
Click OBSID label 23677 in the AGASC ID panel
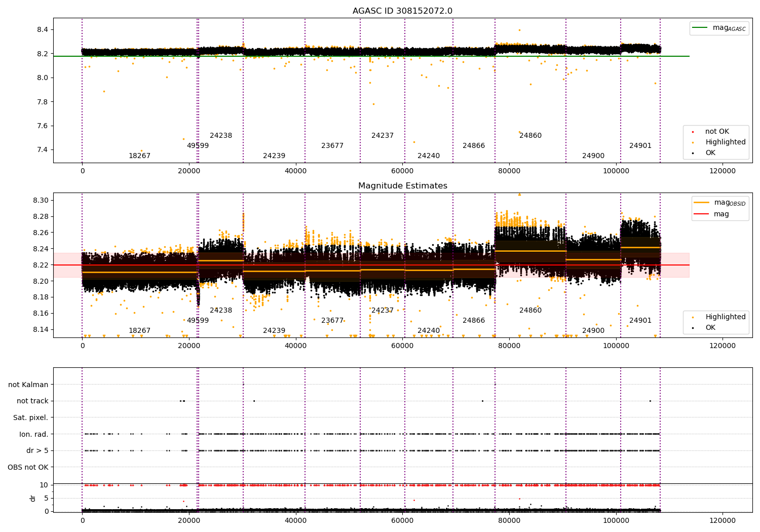(332, 145)
